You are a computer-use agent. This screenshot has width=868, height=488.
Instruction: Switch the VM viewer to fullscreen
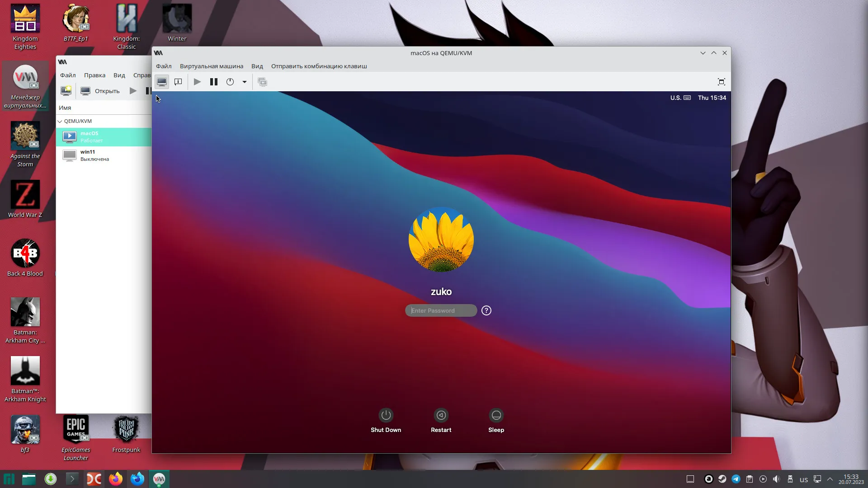(722, 82)
